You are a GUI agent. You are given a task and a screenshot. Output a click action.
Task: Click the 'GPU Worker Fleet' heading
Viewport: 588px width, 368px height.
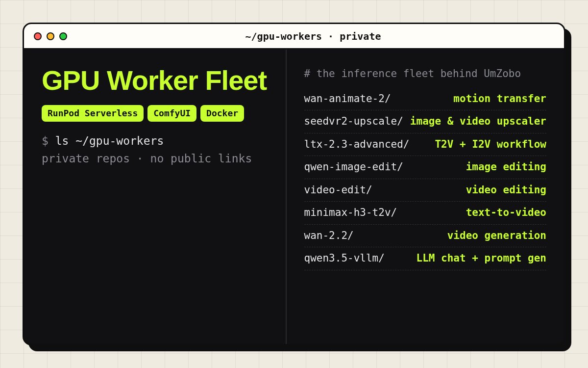[x=154, y=80]
